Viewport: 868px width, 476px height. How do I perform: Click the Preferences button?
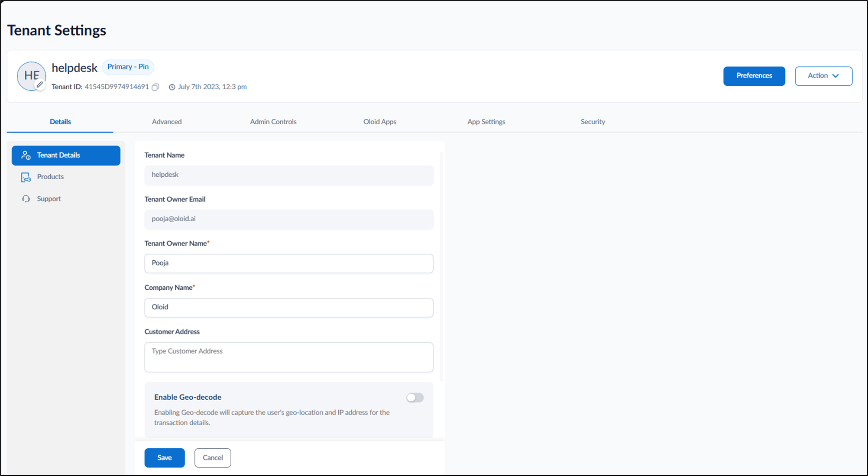754,76
